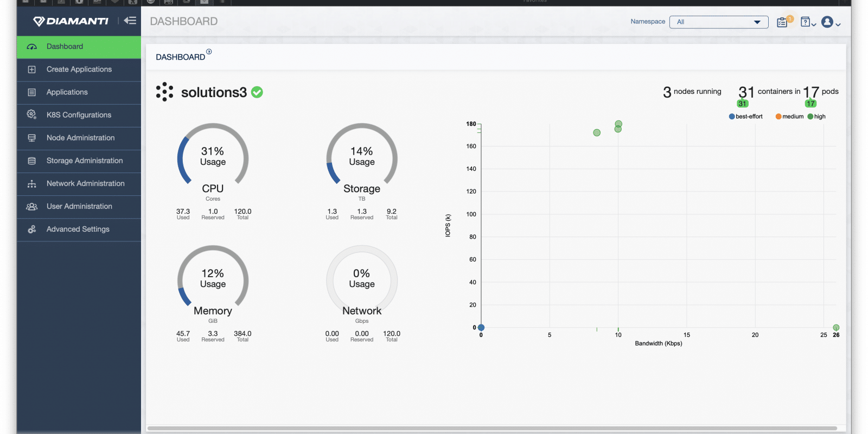
Task: Open the help menu icon
Action: point(808,22)
